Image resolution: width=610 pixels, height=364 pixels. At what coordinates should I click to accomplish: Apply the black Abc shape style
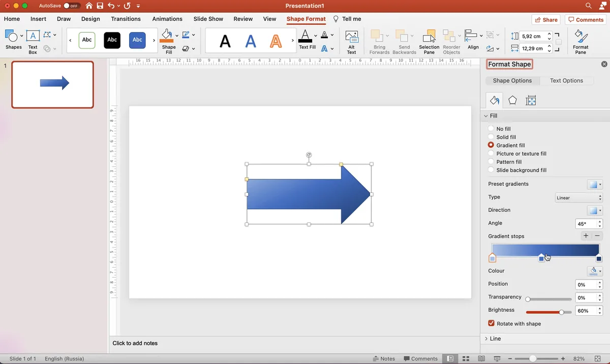[112, 40]
